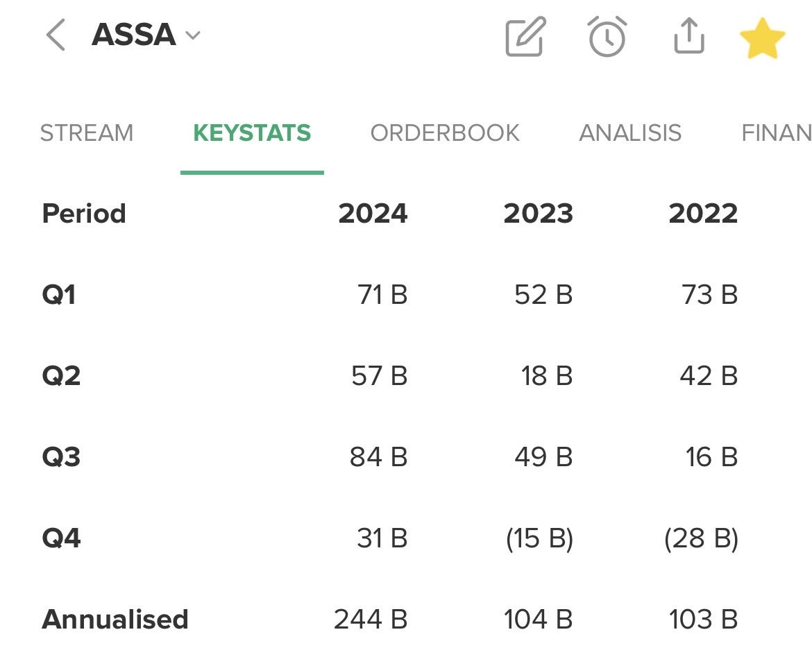The height and width of the screenshot is (657, 812).
Task: Open the edit note pencil icon
Action: point(525,37)
